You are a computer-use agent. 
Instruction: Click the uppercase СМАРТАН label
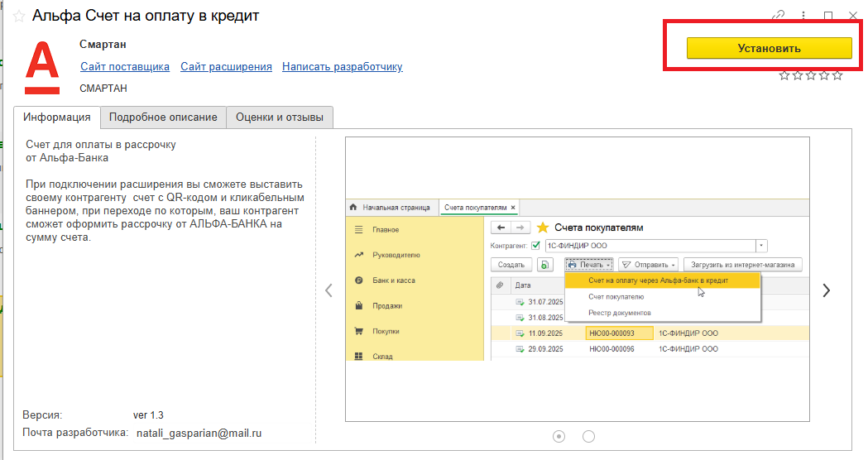click(103, 88)
